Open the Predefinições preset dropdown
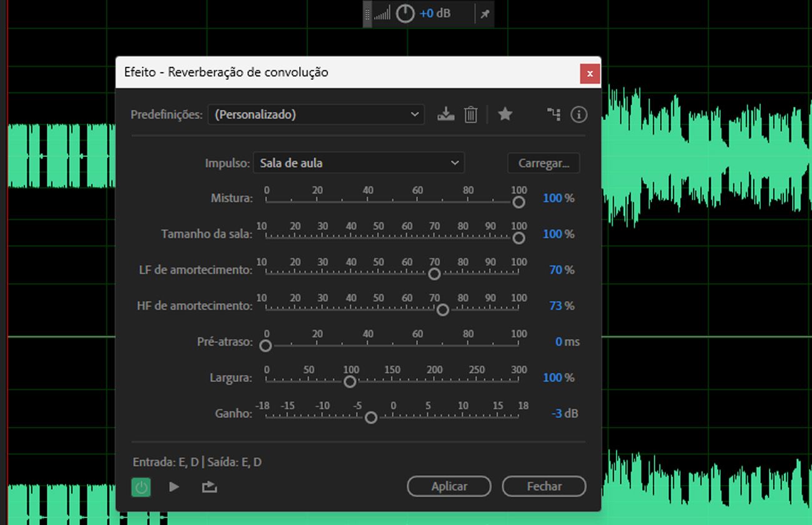The height and width of the screenshot is (525, 812). (x=315, y=114)
